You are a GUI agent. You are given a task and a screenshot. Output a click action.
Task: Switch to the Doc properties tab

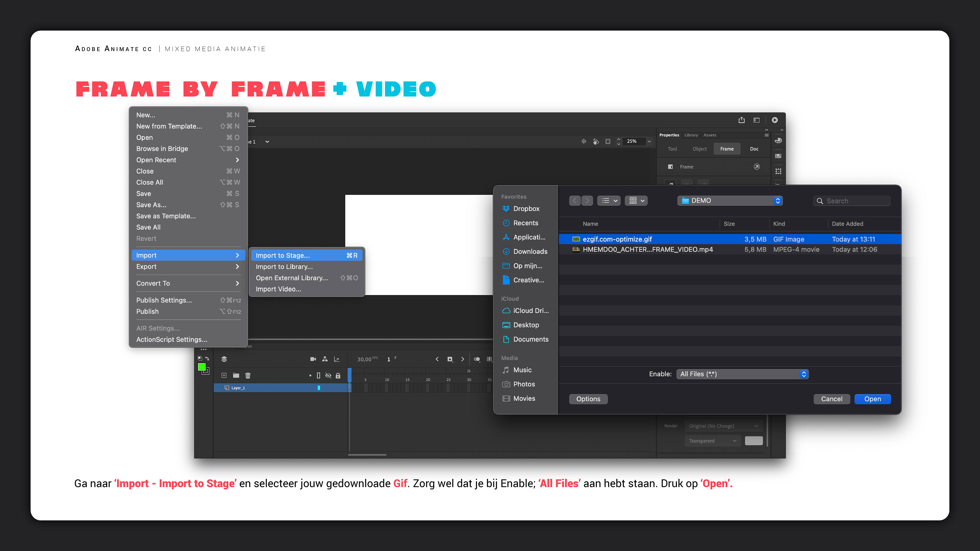click(754, 149)
